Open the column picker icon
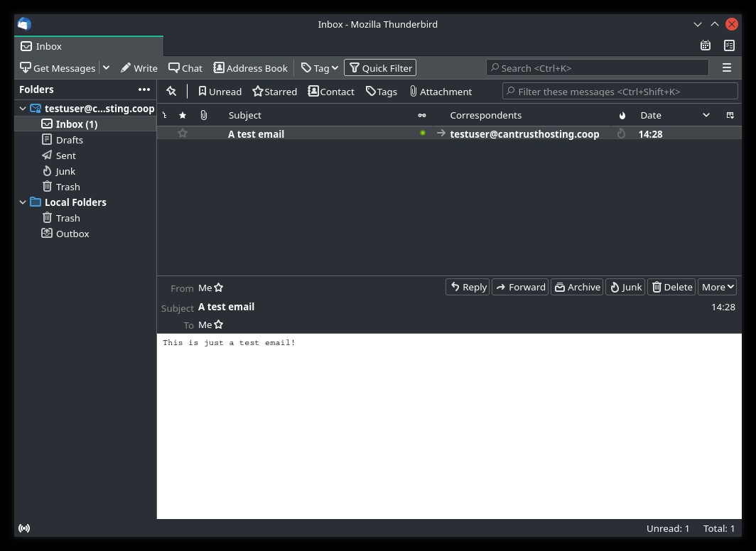Screen dimensions: 756x551 pos(730,115)
